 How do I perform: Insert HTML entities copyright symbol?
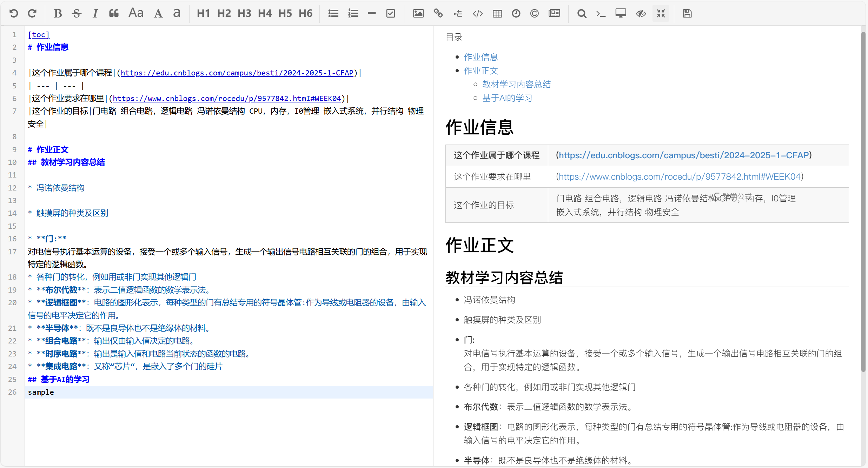pos(534,14)
